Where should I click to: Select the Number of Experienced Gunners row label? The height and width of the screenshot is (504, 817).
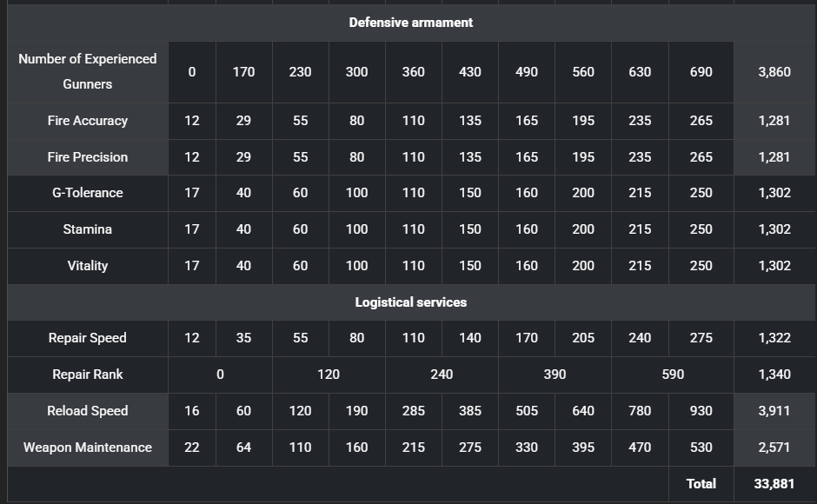(88, 71)
